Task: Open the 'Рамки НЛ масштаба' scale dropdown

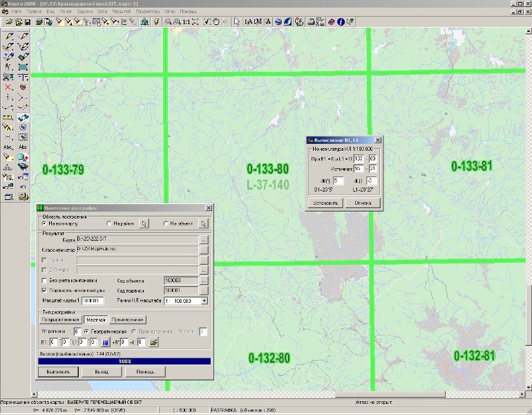Action: coord(205,301)
